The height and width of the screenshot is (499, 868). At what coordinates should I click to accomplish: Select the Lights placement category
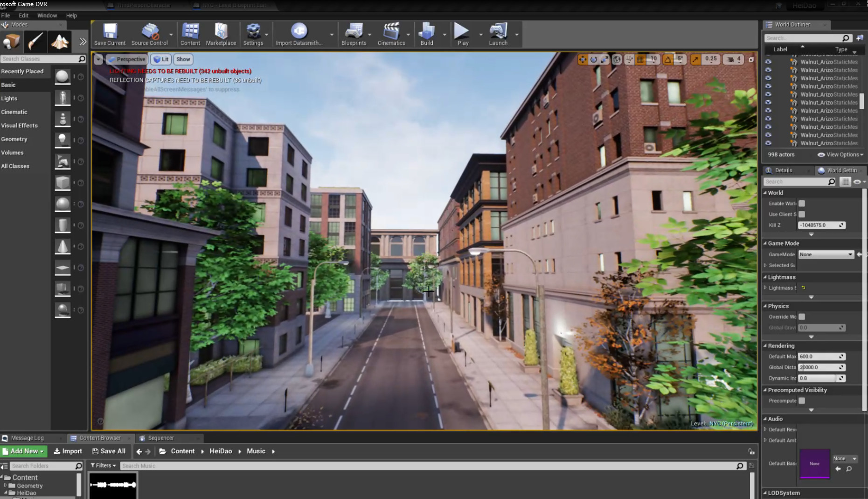9,98
